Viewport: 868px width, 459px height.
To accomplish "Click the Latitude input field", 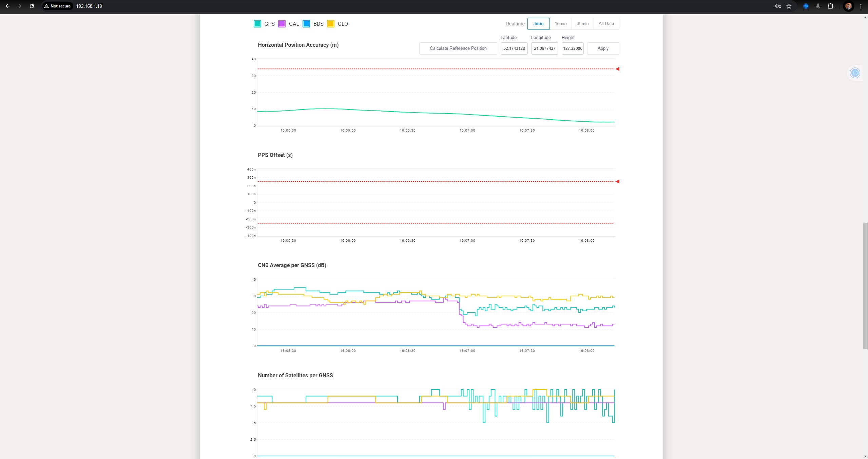I will 514,48.
